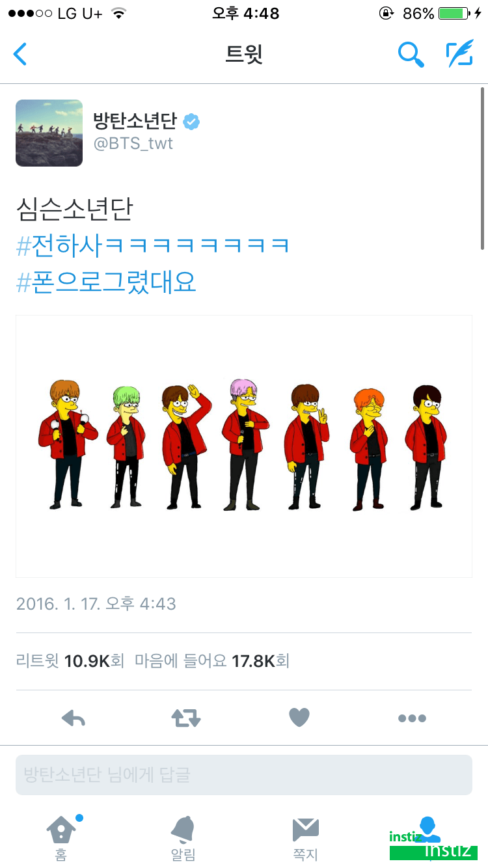Open hashtag #전하사ㅋㅋㅋㅋㅋㅋㅋㅋ
The width and height of the screenshot is (488, 868).
(153, 246)
